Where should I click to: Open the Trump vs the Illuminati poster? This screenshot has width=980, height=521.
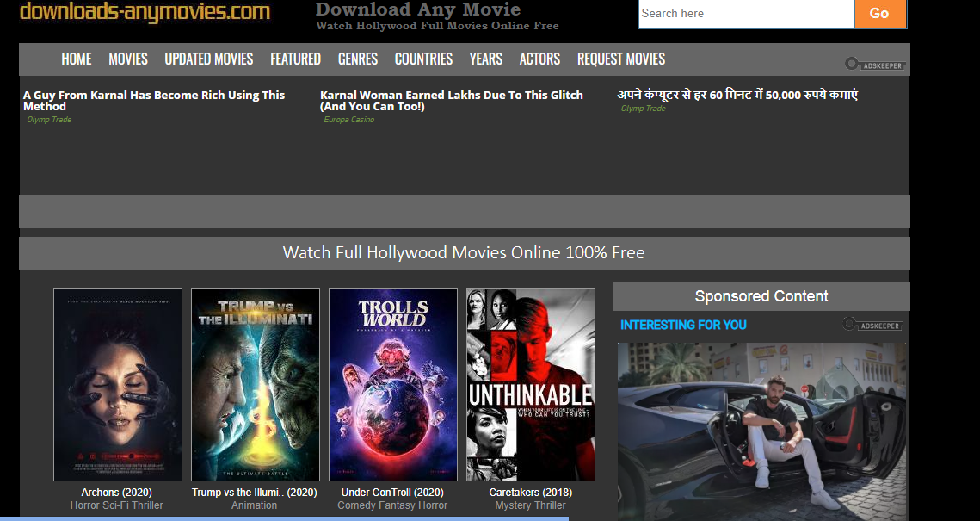pos(255,385)
